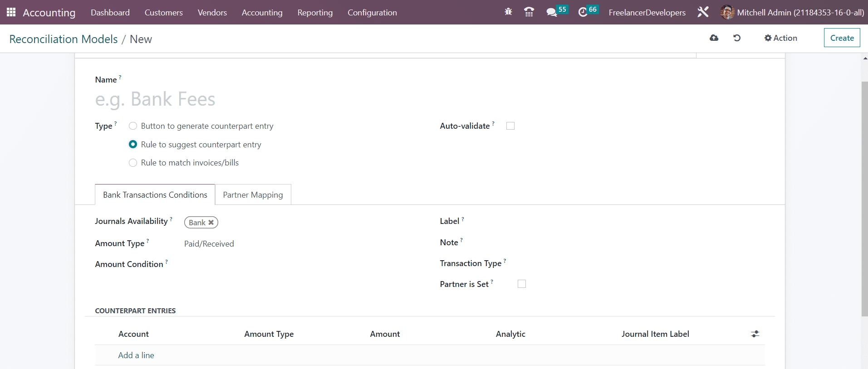Tick the Partner is Set checkbox

(522, 284)
